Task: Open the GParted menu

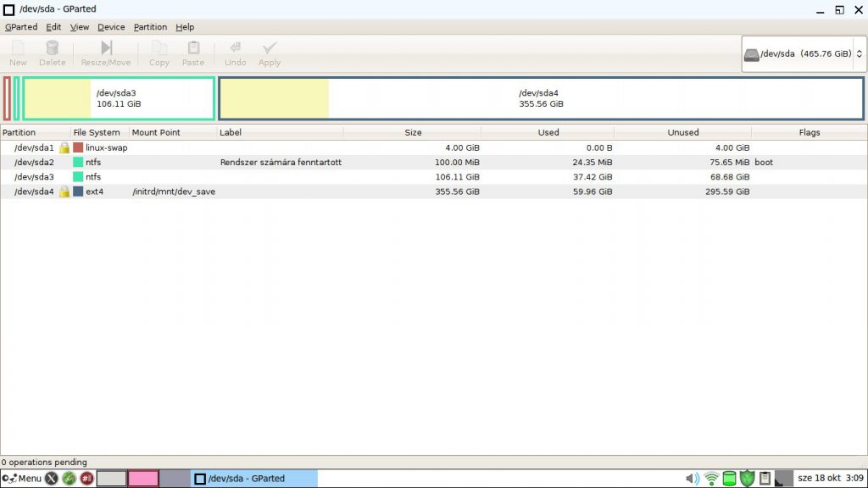Action: pyautogui.click(x=21, y=26)
